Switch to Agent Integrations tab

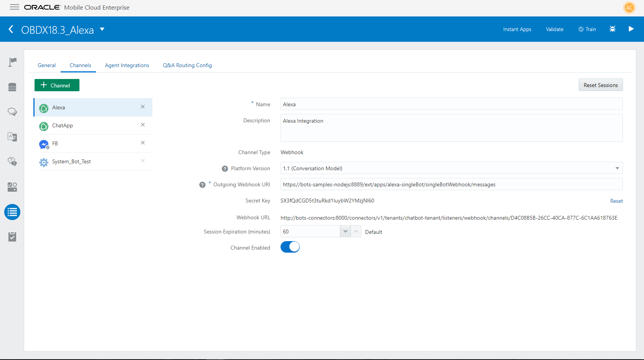tap(127, 65)
